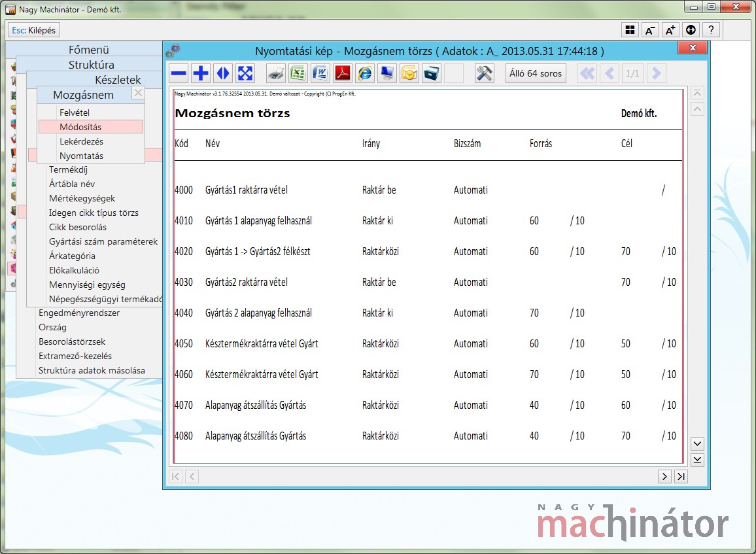Decrease font size with A- button
The width and height of the screenshot is (756, 554).
pos(650,30)
